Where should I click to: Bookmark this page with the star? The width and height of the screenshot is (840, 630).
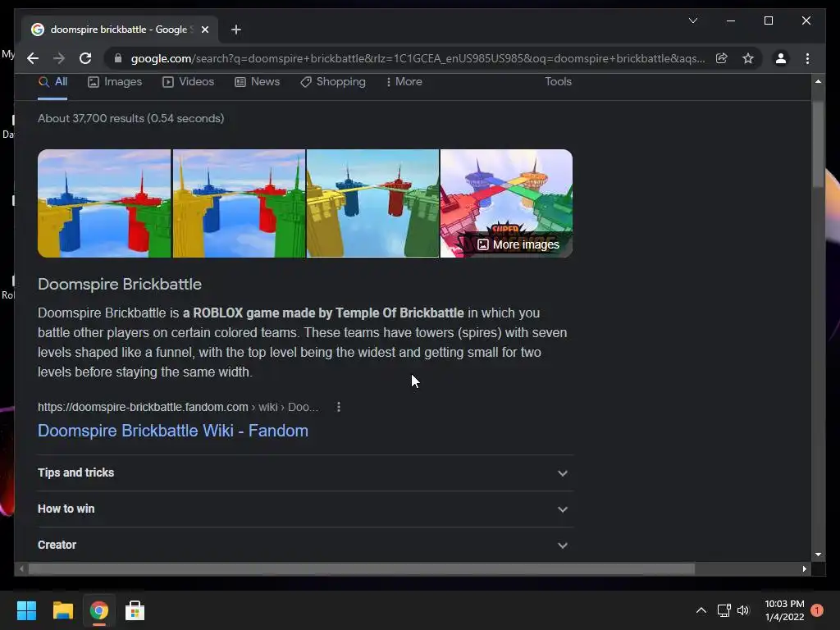click(x=748, y=58)
